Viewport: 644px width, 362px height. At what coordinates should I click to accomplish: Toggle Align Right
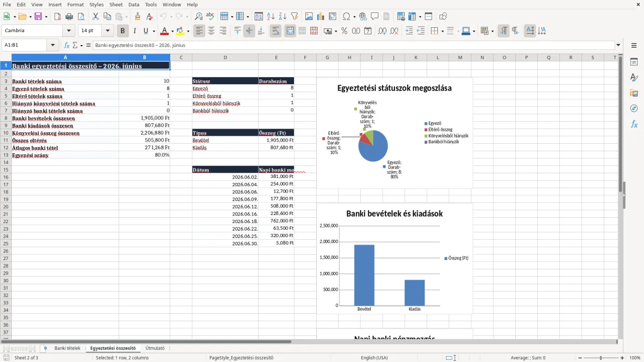coord(223,31)
